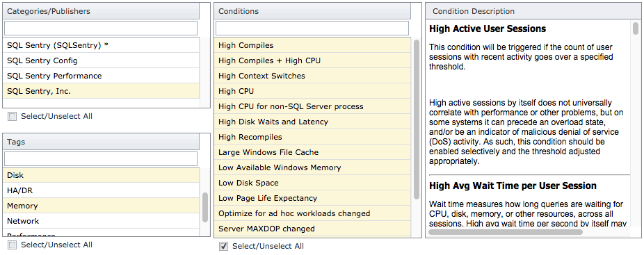This screenshot has height=255, width=644.
Task: Select the Memory tag
Action: pos(101,206)
